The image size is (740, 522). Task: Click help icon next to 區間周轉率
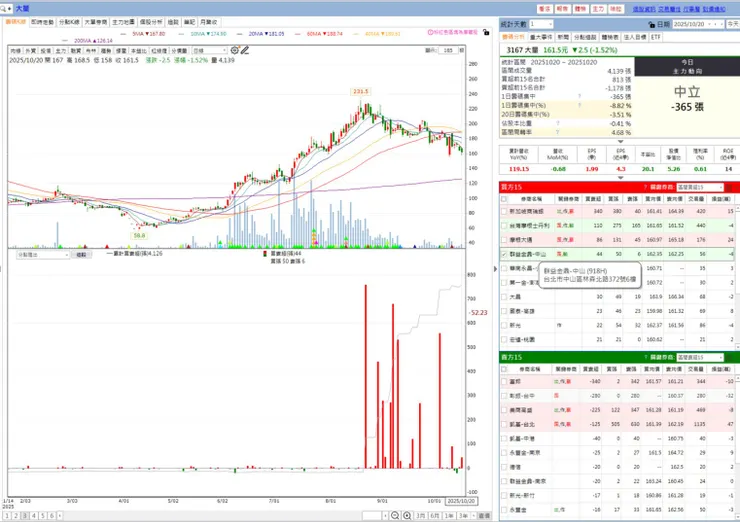click(557, 132)
